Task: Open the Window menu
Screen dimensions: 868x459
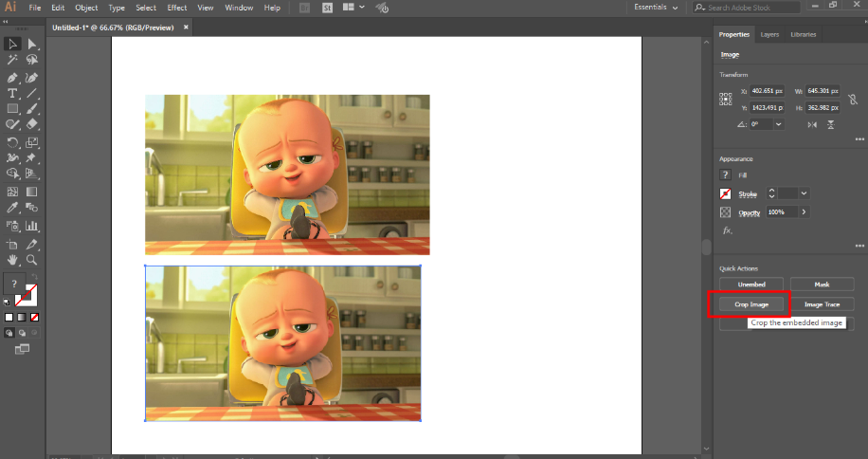Action: tap(239, 8)
